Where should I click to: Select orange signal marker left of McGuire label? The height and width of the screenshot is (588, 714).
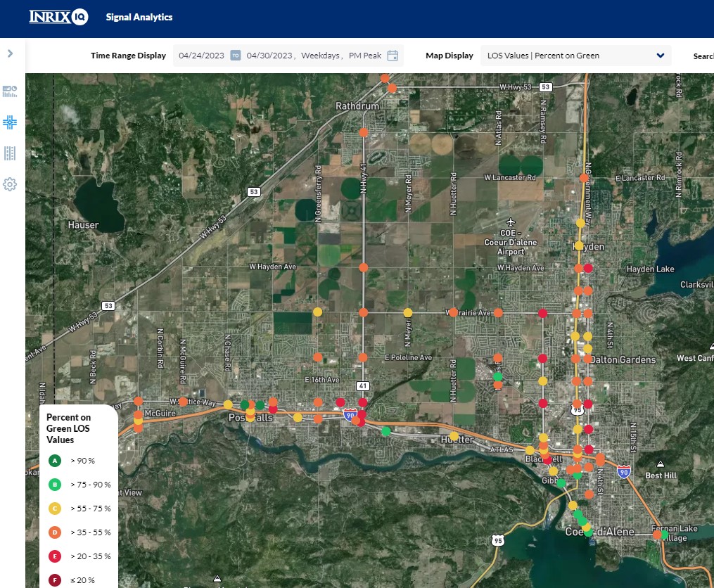click(x=138, y=415)
